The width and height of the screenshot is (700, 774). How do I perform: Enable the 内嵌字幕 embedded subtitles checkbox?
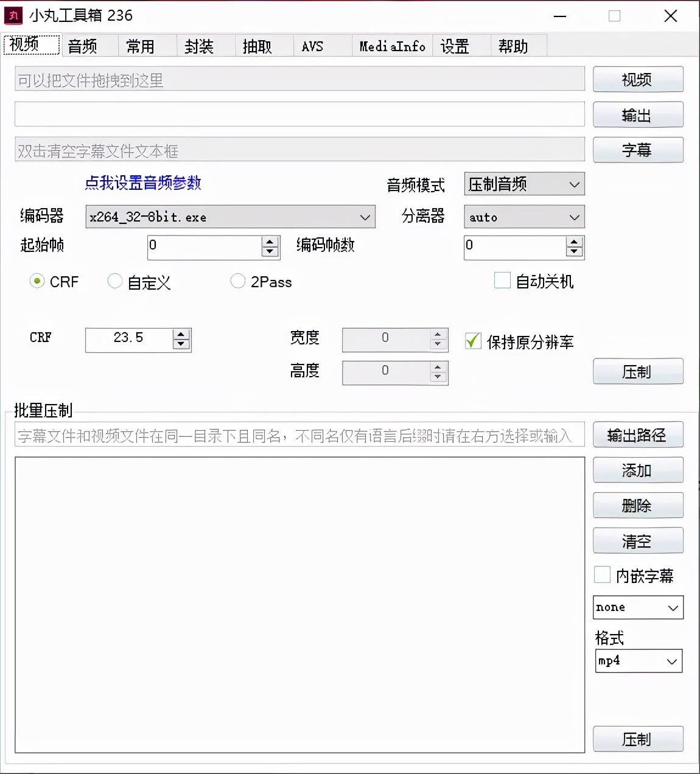pyautogui.click(x=601, y=574)
